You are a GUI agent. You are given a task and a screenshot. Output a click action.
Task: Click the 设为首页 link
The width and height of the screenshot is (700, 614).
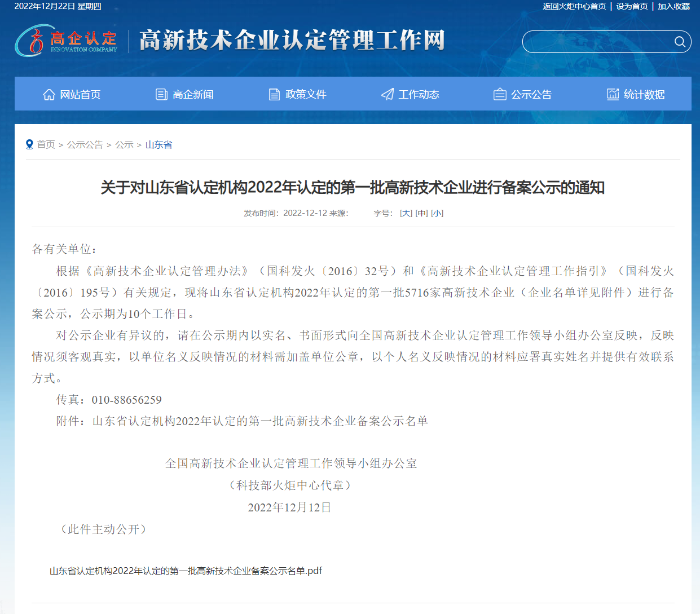pos(632,6)
